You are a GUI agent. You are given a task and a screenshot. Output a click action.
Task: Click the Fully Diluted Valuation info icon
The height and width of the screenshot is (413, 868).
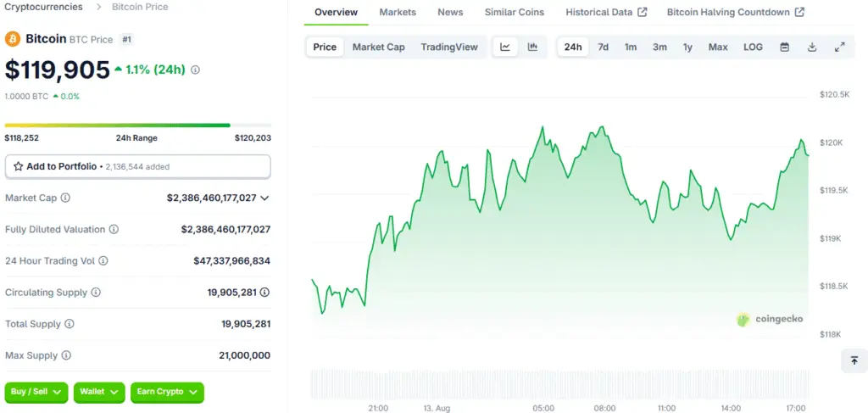[x=114, y=229]
